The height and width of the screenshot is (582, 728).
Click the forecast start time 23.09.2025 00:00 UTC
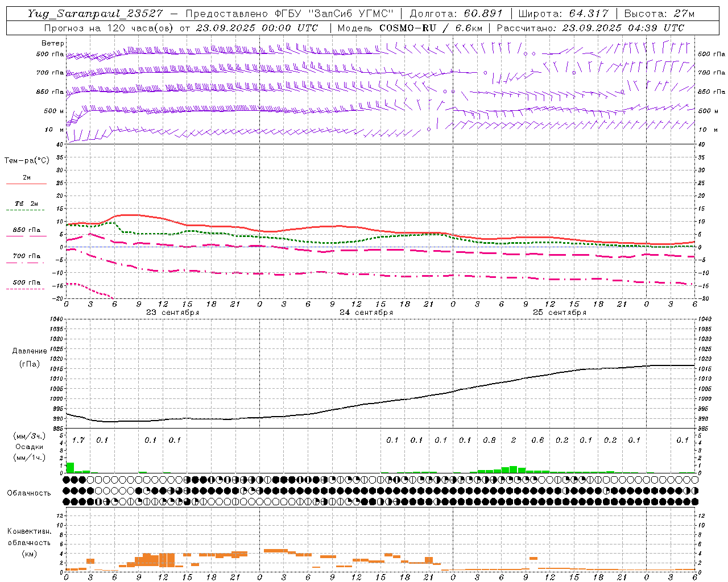click(257, 28)
